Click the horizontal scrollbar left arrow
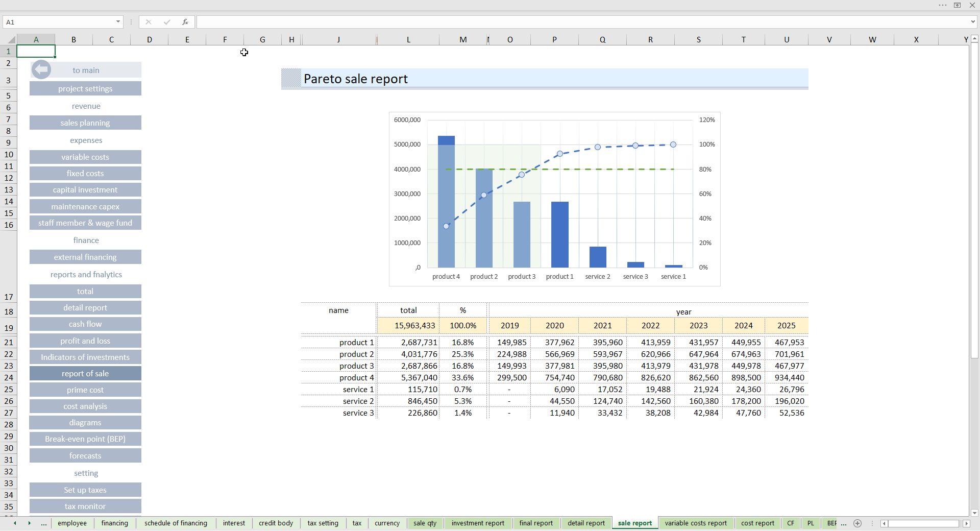The width and height of the screenshot is (980, 531). (x=884, y=523)
